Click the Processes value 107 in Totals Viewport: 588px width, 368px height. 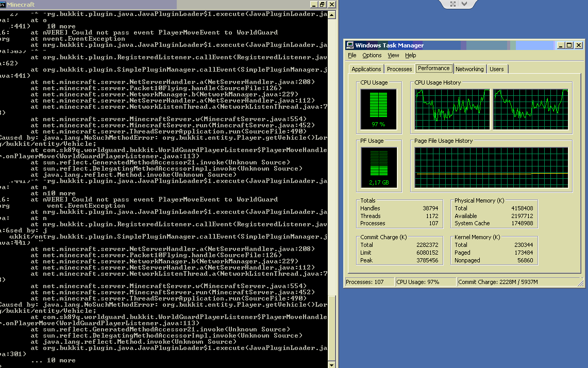click(x=433, y=224)
